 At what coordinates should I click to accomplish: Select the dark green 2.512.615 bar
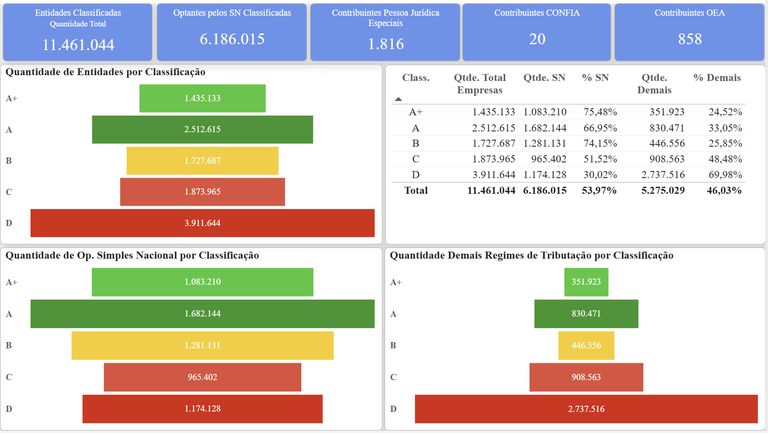(x=202, y=129)
